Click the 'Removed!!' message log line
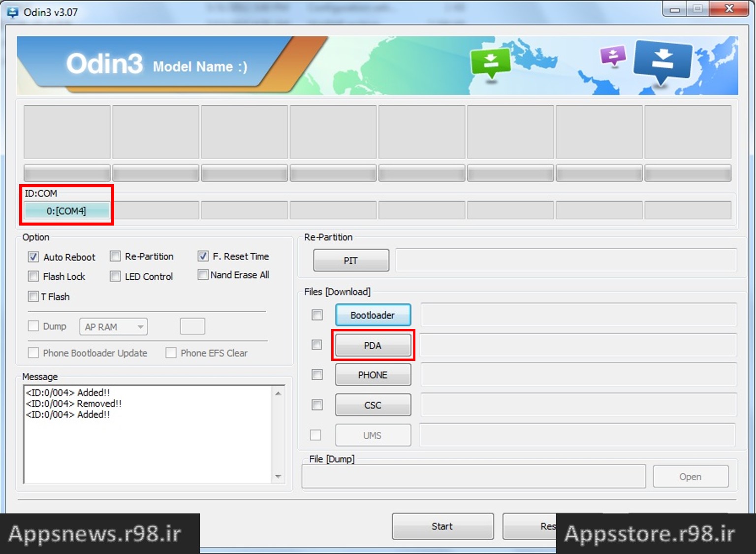This screenshot has width=756, height=554. 73,403
